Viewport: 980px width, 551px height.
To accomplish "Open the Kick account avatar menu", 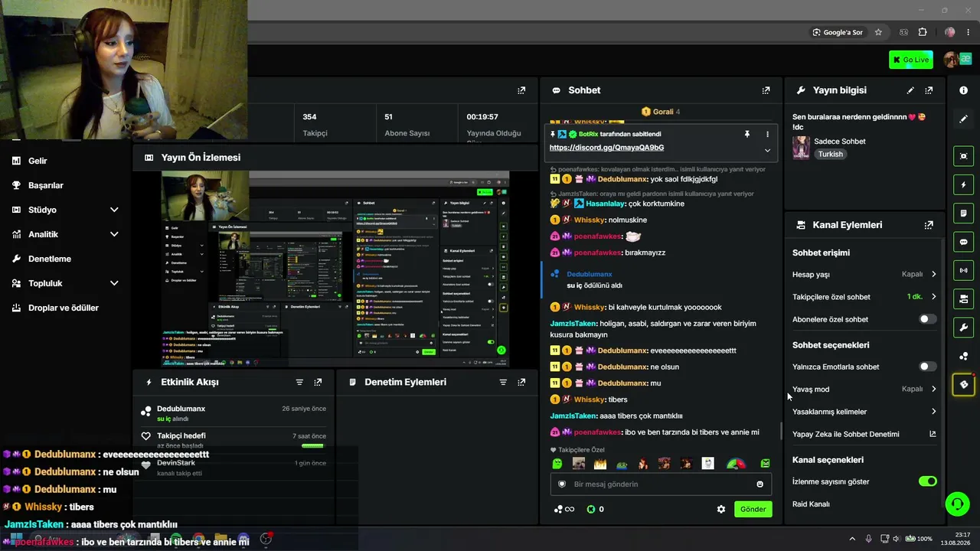I will click(x=952, y=60).
